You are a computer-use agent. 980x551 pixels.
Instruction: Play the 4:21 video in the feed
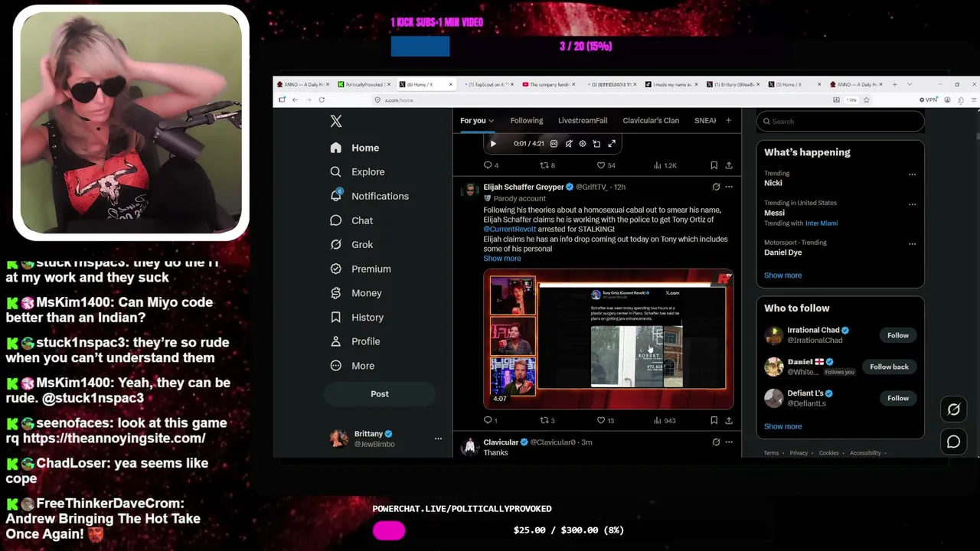493,144
